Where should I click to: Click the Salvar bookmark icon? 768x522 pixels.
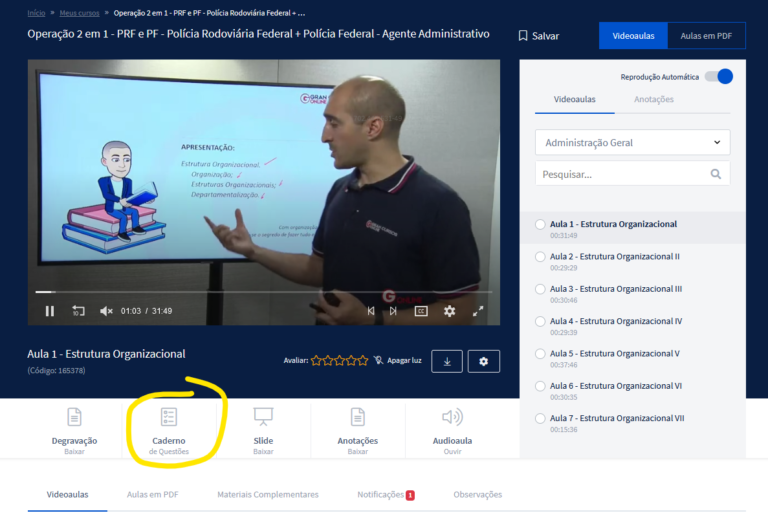click(x=523, y=36)
